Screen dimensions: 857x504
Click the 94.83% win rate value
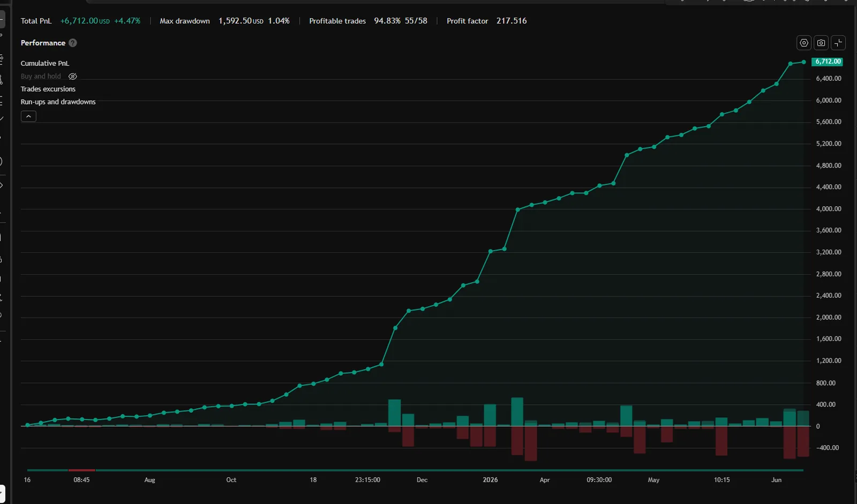(x=387, y=21)
